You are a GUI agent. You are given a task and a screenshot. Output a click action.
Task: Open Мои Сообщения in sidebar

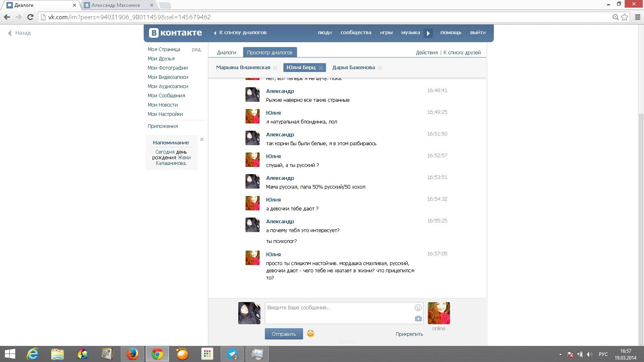(166, 96)
